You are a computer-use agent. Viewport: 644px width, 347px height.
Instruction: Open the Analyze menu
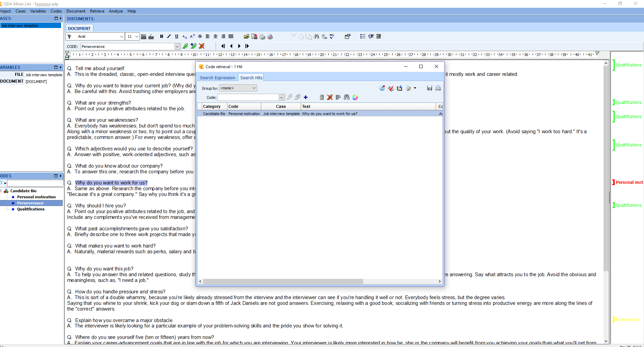click(x=116, y=11)
